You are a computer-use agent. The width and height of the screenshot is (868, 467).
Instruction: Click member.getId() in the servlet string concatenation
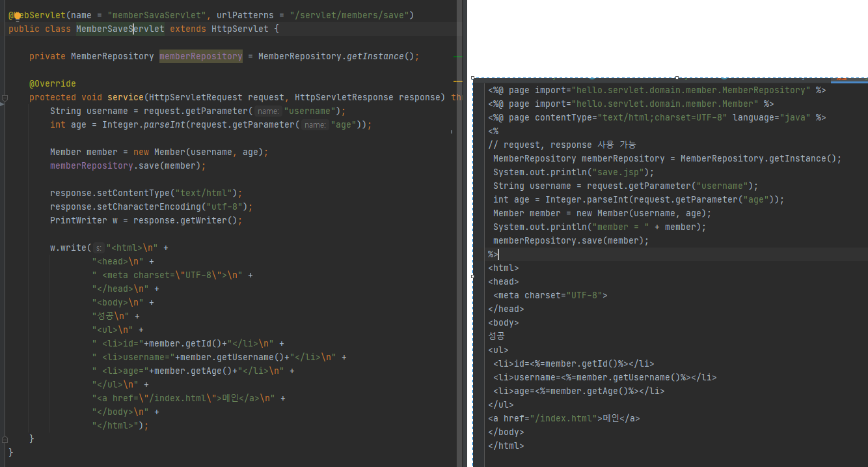point(185,343)
